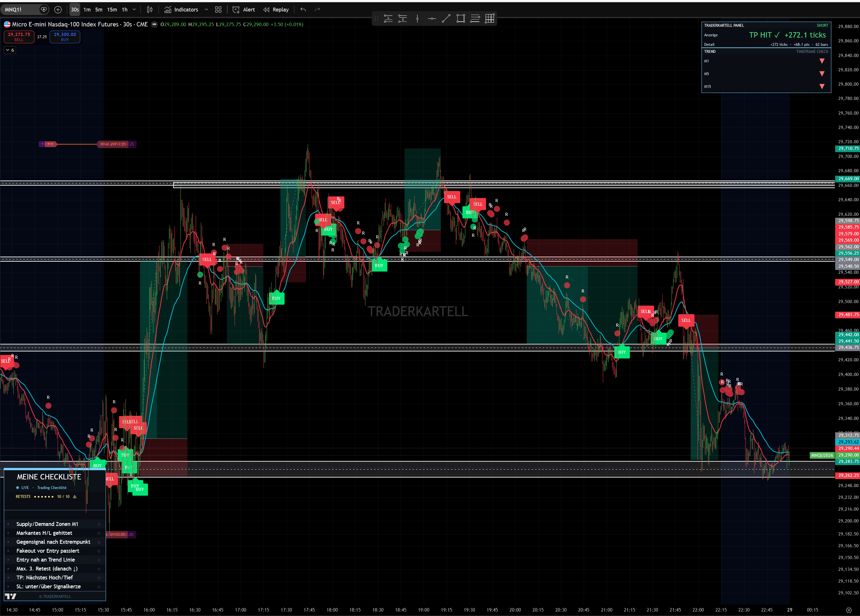Click the RETESTS warning triangle icon
The height and width of the screenshot is (616, 860).
[x=75, y=497]
